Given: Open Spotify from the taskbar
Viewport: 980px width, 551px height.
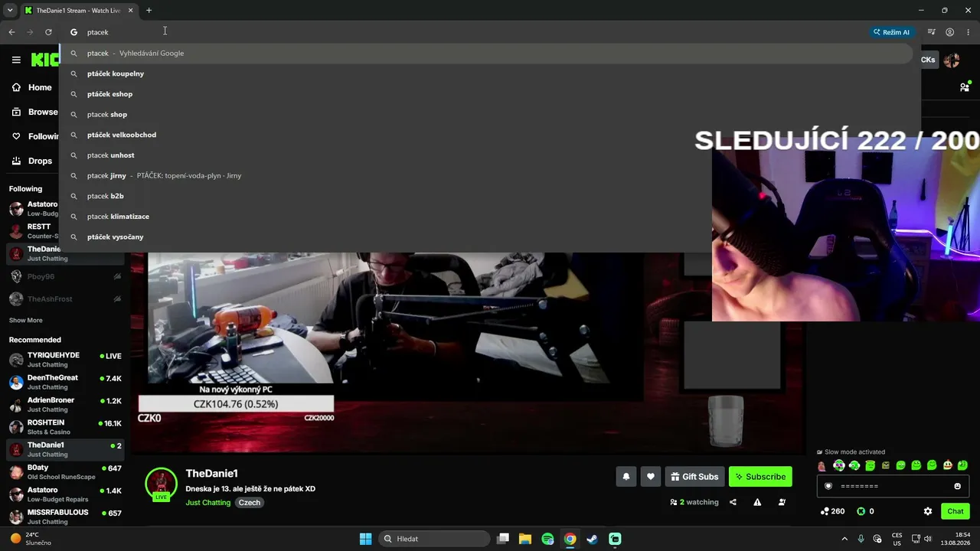Looking at the screenshot, I should tap(547, 539).
